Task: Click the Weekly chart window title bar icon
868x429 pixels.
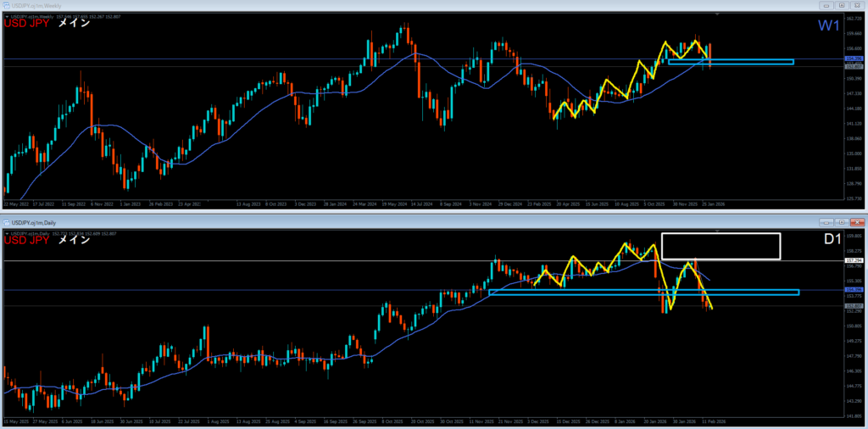Action: tap(6, 6)
